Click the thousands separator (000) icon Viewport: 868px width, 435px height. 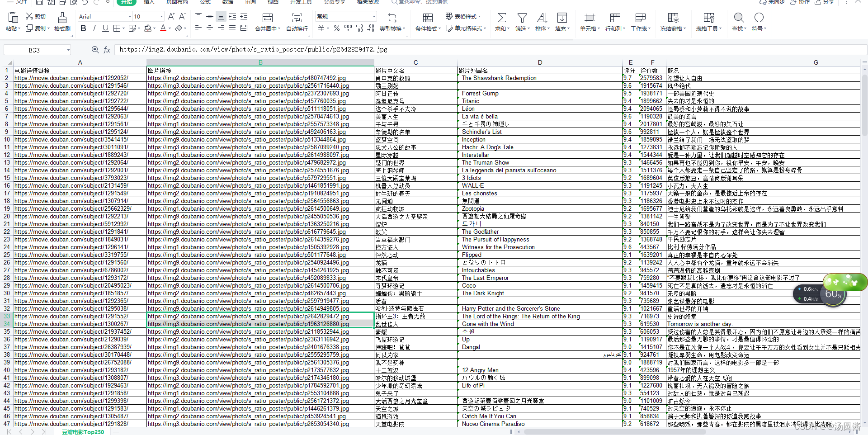point(348,28)
